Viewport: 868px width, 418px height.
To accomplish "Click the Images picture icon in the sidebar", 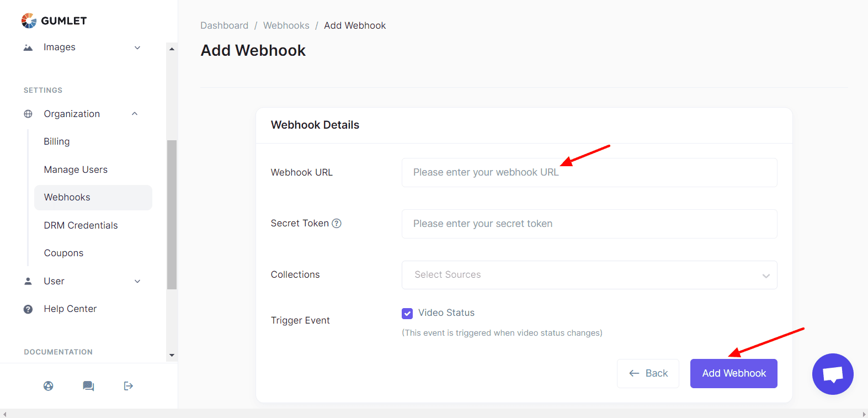I will pos(28,47).
